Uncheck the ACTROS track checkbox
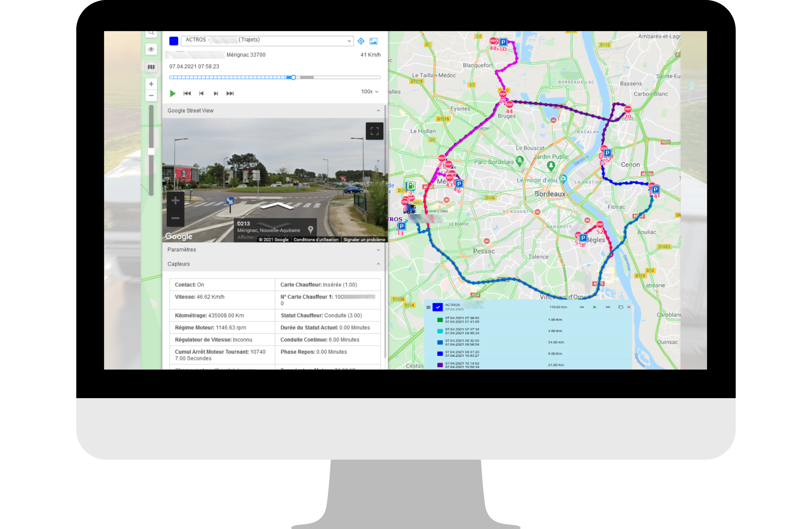The width and height of the screenshot is (812, 529). pos(437,307)
